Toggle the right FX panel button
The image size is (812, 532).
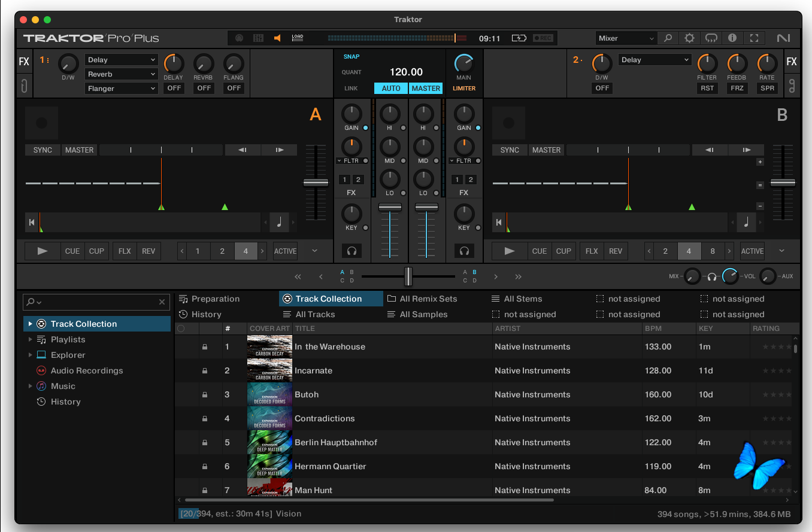point(792,62)
